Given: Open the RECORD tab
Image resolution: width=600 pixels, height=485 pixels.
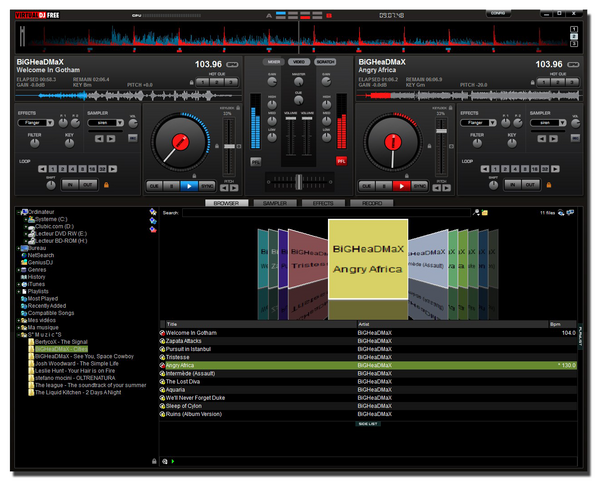Looking at the screenshot, I should click(x=372, y=203).
